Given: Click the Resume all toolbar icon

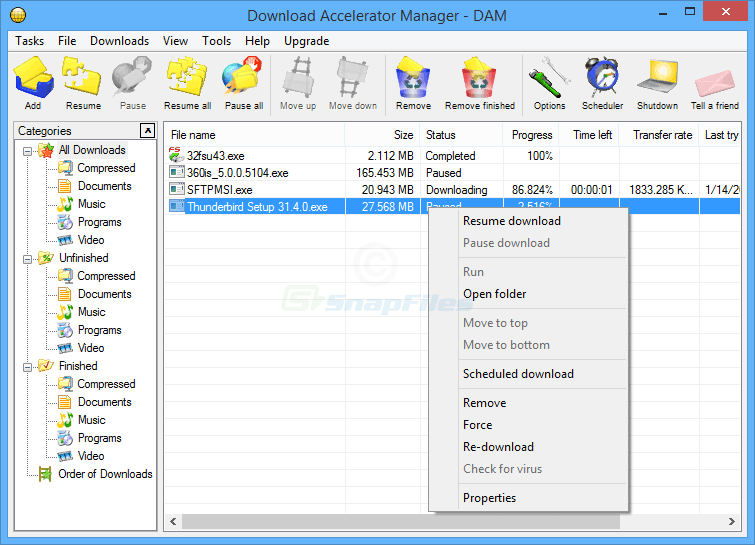Looking at the screenshot, I should pos(187,76).
